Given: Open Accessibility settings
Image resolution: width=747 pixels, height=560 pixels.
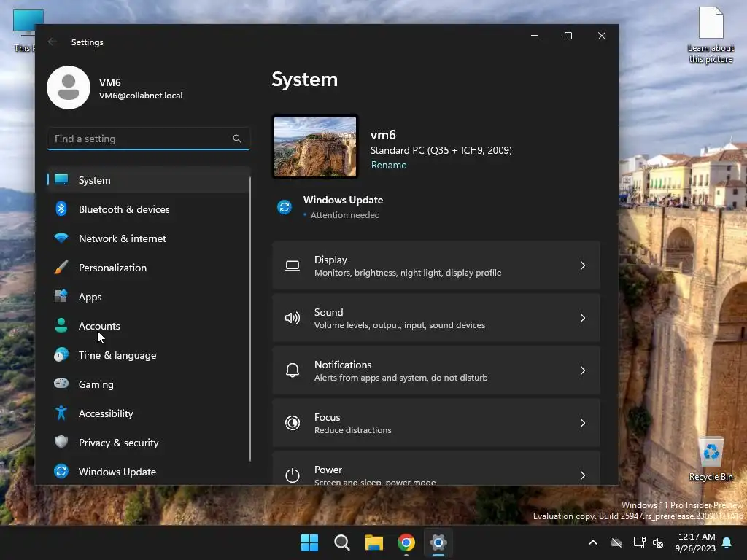Looking at the screenshot, I should 148,413.
